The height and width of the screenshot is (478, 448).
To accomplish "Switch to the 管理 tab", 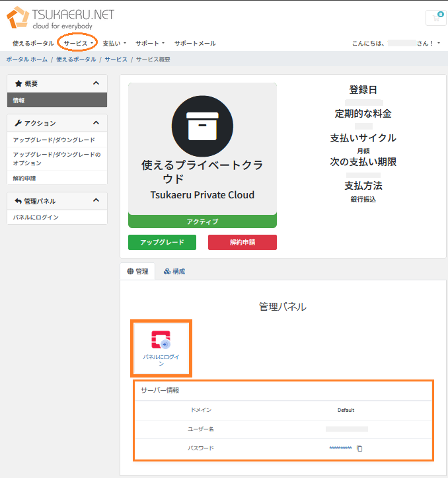I will click(137, 271).
